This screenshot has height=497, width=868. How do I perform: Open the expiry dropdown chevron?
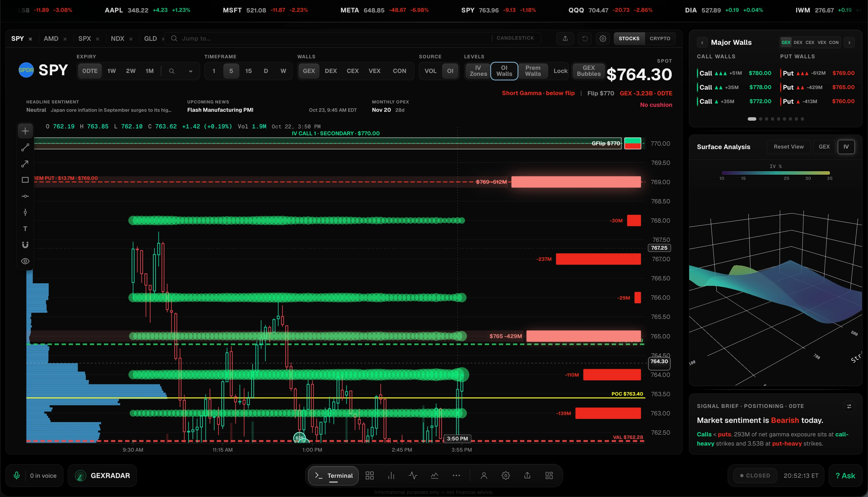(x=191, y=71)
